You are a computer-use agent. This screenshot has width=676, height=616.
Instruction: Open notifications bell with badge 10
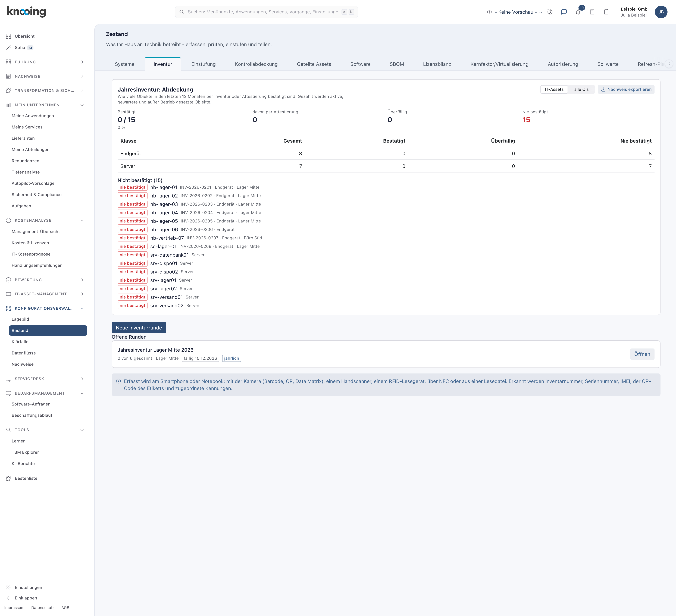click(x=578, y=12)
